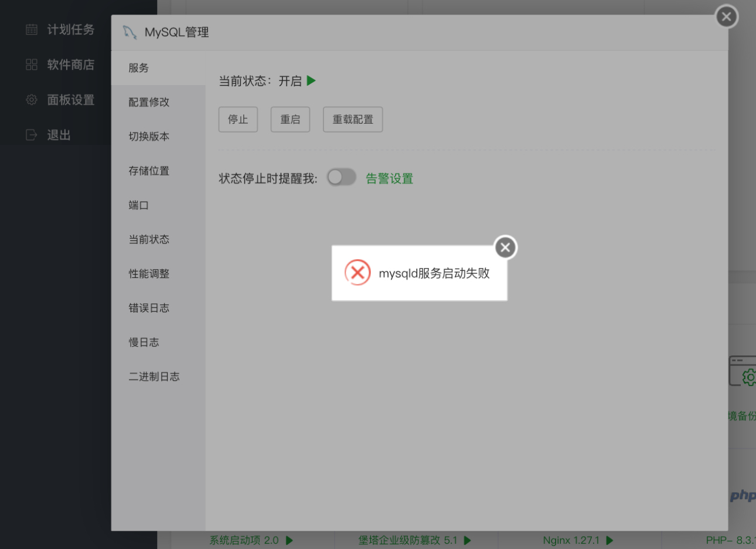Toggle the 状态停止时提醒我 switch
The height and width of the screenshot is (549, 756).
(x=342, y=177)
